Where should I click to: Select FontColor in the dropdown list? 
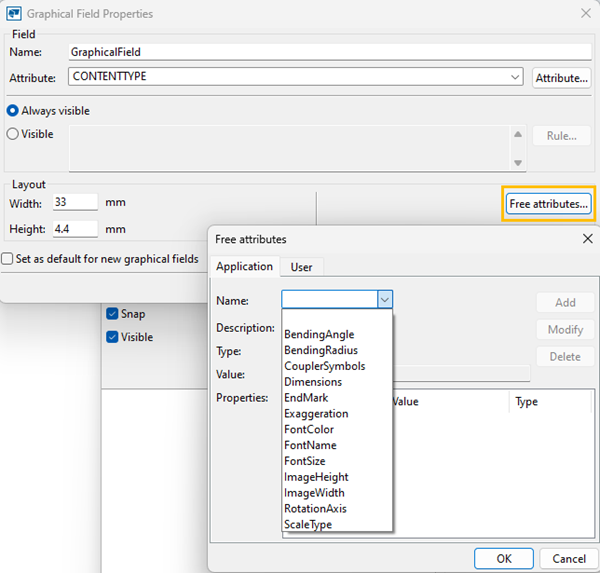coord(309,429)
